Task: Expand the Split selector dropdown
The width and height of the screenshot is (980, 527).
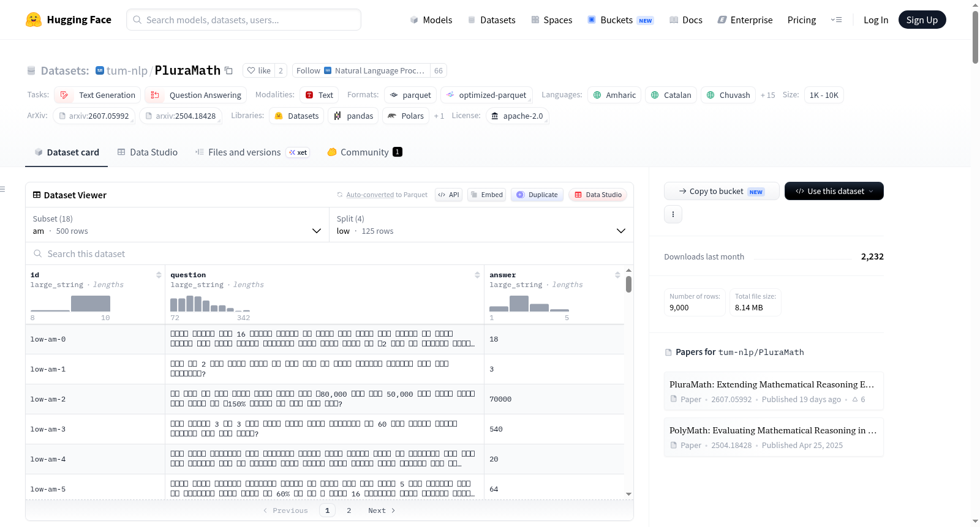Action: tap(481, 225)
